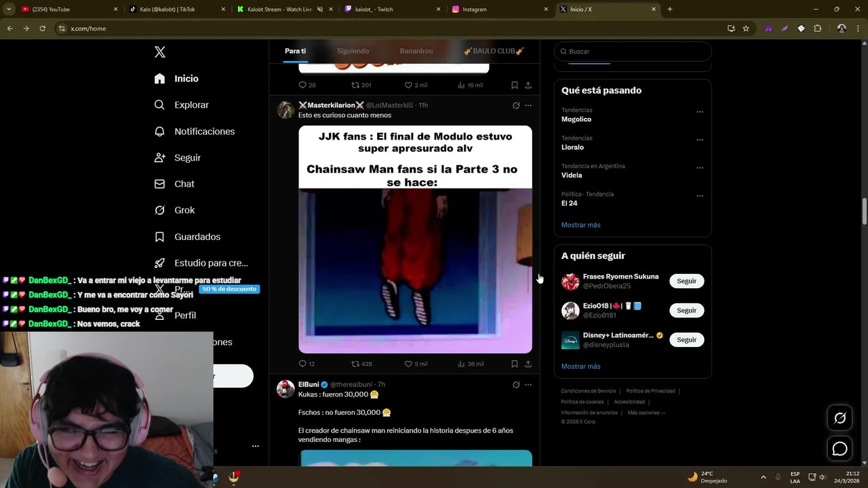Like the post with 5 mil likes

(416, 364)
